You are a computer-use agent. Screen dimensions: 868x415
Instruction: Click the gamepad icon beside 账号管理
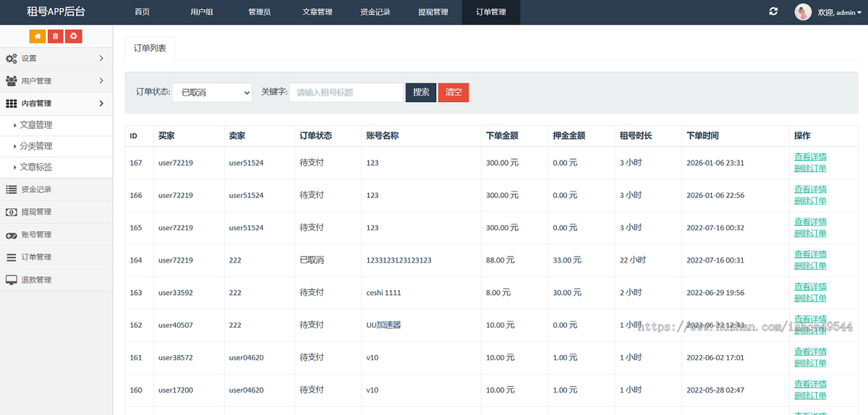point(11,235)
